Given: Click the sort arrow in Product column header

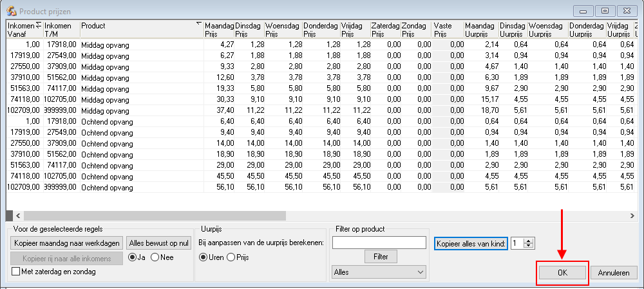Looking at the screenshot, I should pyautogui.click(x=198, y=24).
